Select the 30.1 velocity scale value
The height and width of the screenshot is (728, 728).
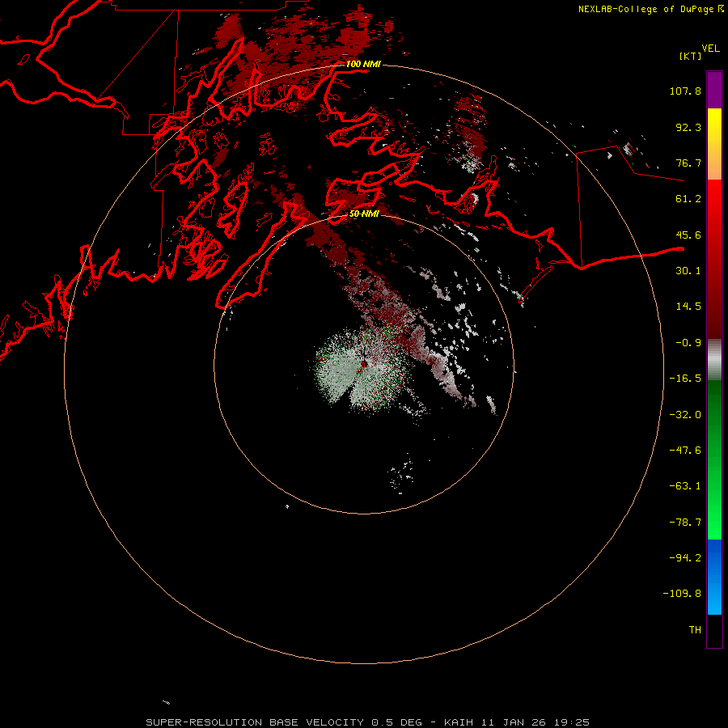(x=688, y=271)
